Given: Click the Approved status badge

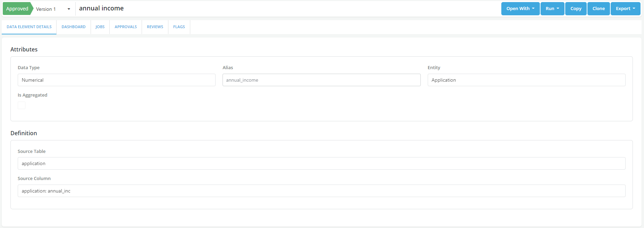Looking at the screenshot, I should click(17, 9).
